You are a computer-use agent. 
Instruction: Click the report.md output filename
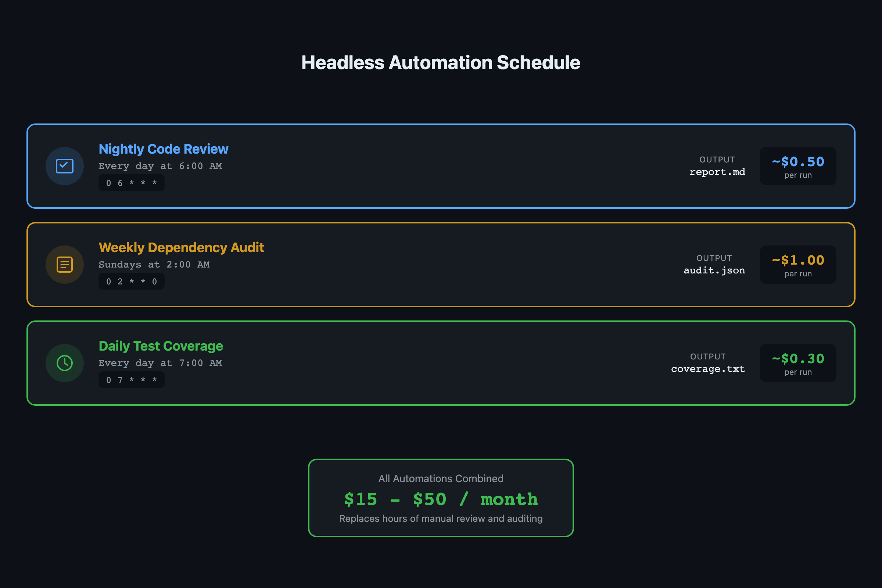pyautogui.click(x=717, y=172)
